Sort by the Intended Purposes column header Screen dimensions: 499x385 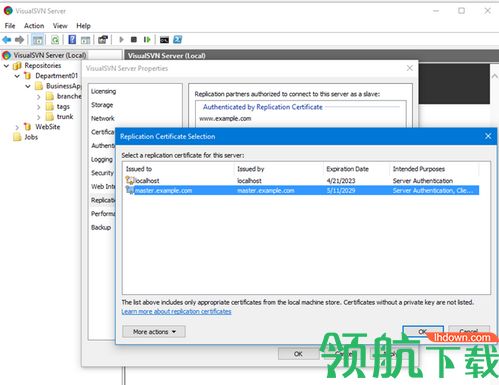point(435,169)
